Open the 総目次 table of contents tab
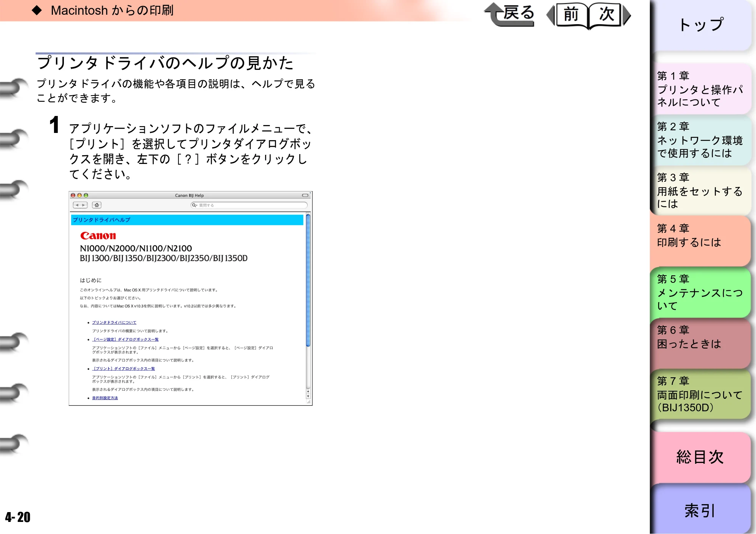Image resolution: width=756 pixels, height=534 pixels. [701, 457]
